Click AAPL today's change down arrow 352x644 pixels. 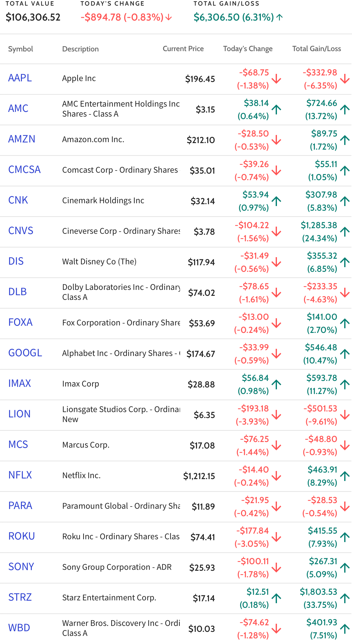276,79
